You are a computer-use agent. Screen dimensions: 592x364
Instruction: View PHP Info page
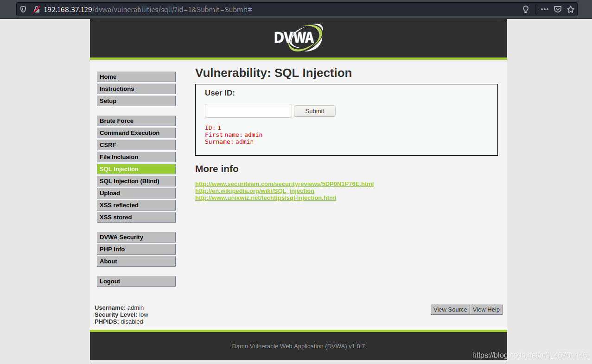(x=136, y=249)
